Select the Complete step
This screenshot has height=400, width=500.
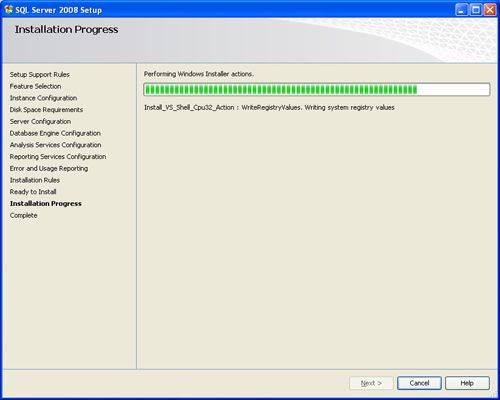pyautogui.click(x=23, y=215)
